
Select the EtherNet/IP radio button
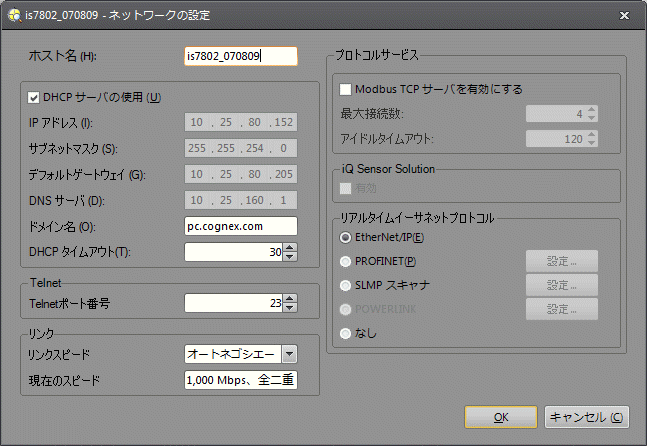pyautogui.click(x=346, y=238)
